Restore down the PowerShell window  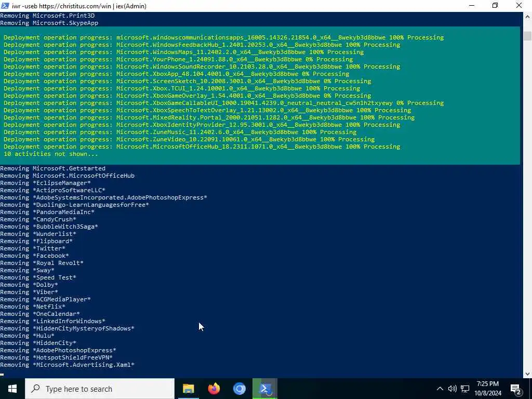pos(495,5)
